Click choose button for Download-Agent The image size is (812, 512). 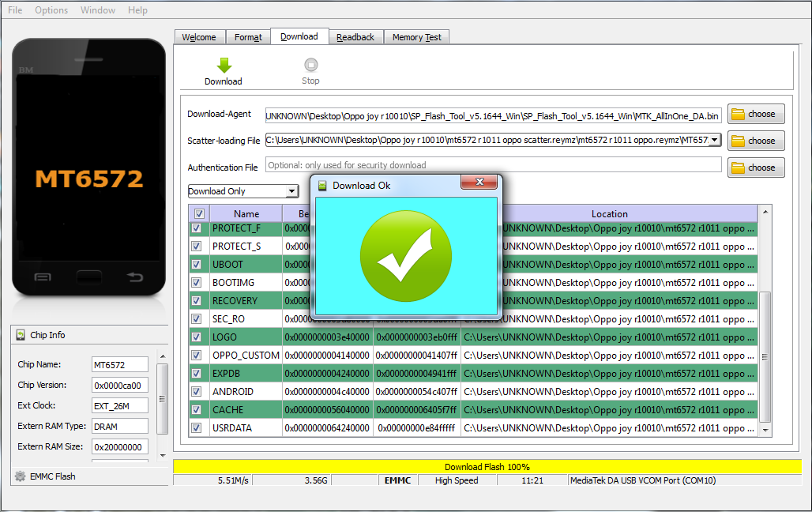click(x=756, y=114)
